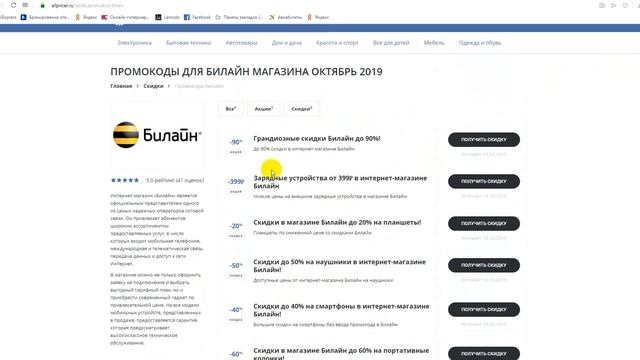Select the Акции filter tab
Viewport: 640px width, 360px height.
point(264,109)
